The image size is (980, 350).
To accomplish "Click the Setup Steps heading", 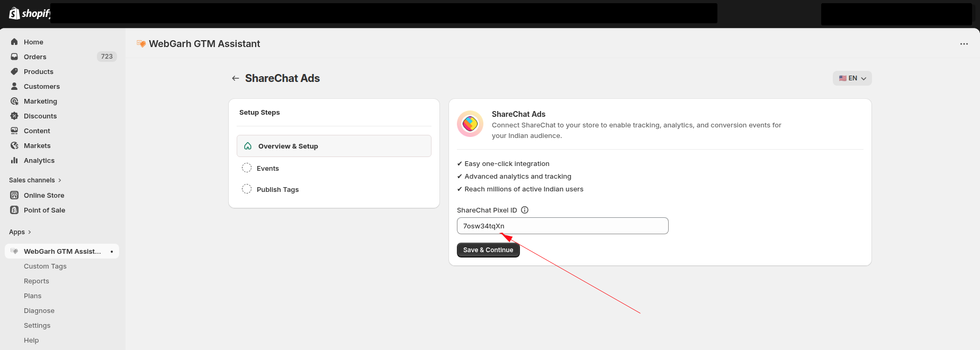I will click(259, 113).
